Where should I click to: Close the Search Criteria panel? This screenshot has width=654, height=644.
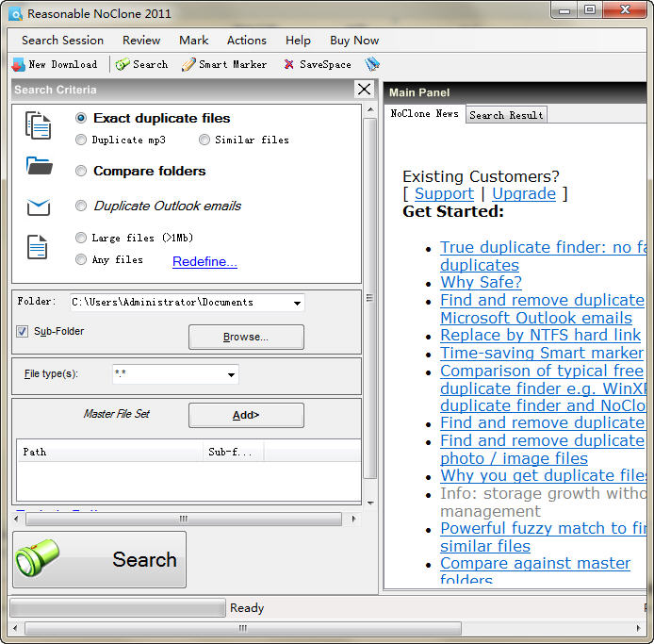(364, 89)
